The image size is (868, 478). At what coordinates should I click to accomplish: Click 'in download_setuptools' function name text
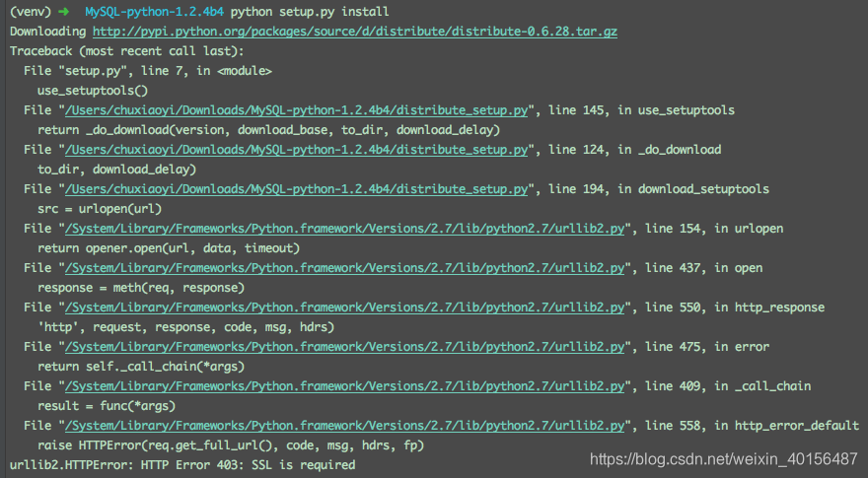coord(693,189)
